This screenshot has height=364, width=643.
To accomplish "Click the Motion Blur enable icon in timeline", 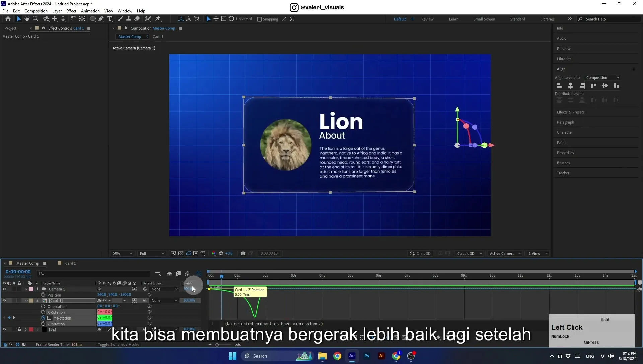I will click(x=187, y=274).
